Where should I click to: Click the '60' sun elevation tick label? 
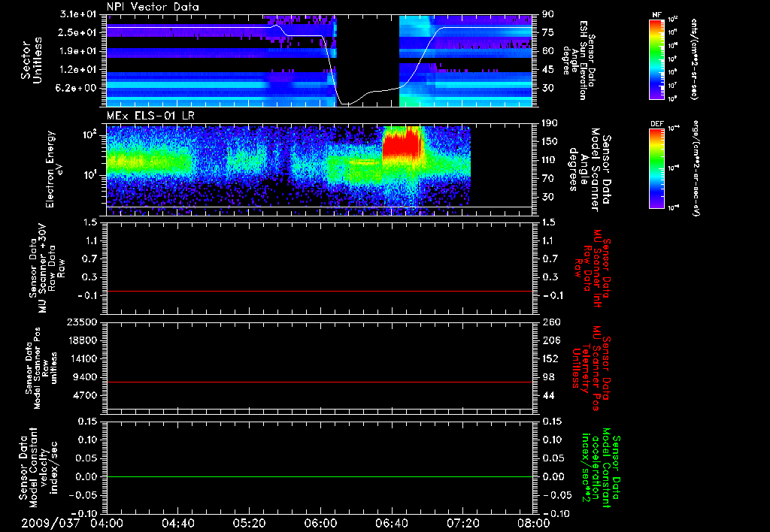(x=548, y=51)
